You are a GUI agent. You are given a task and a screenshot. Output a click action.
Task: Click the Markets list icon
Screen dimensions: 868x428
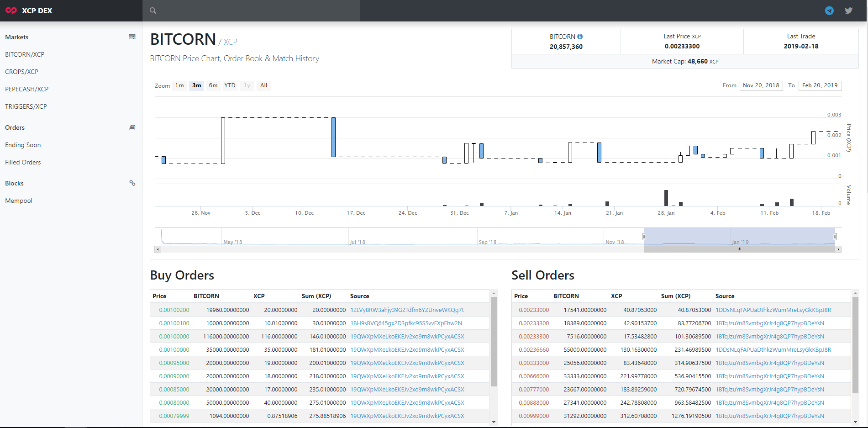pyautogui.click(x=132, y=37)
